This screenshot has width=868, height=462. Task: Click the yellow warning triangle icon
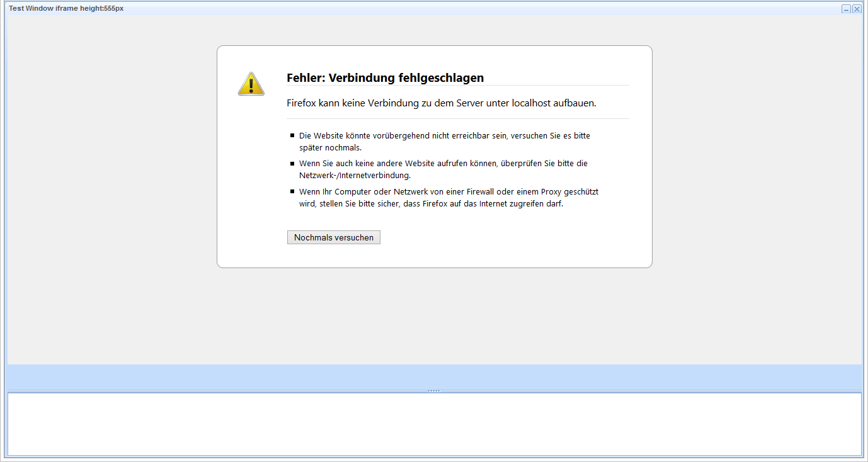(x=251, y=84)
